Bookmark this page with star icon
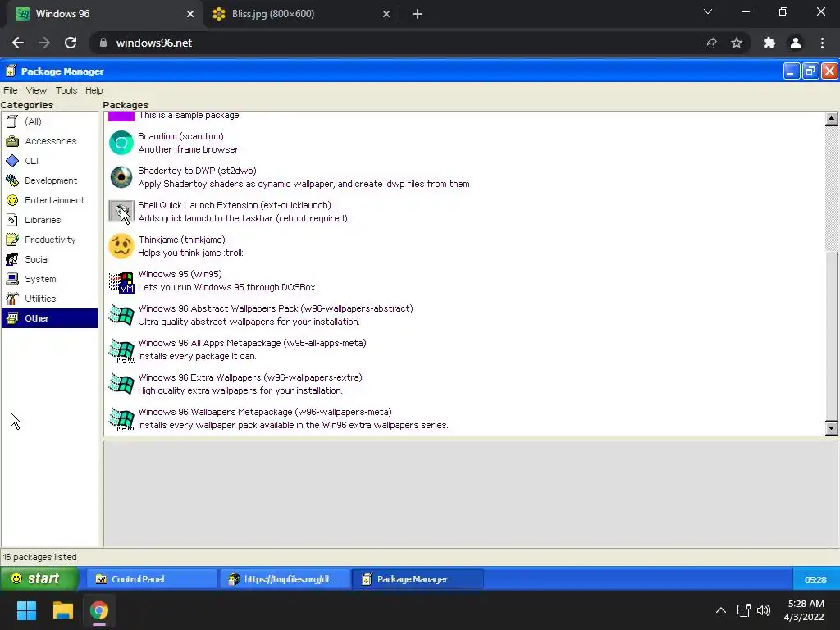840x630 pixels. pyautogui.click(x=737, y=43)
